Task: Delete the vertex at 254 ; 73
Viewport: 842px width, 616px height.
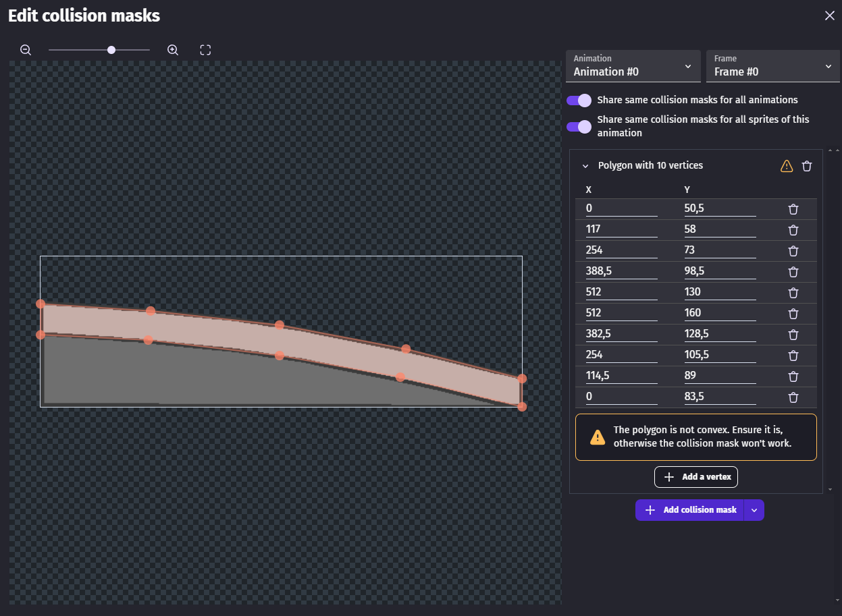Action: click(x=793, y=251)
